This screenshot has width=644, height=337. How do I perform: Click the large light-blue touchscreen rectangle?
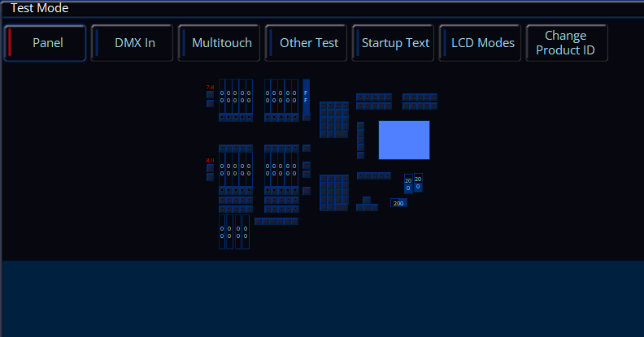(x=403, y=140)
